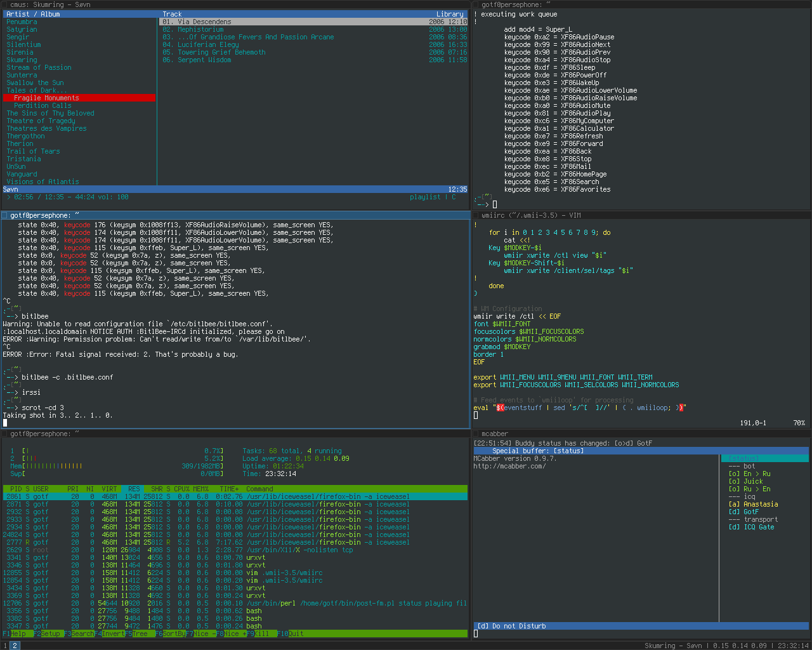
Task: Collapse the icq group in the mcabber roster
Action: point(742,496)
